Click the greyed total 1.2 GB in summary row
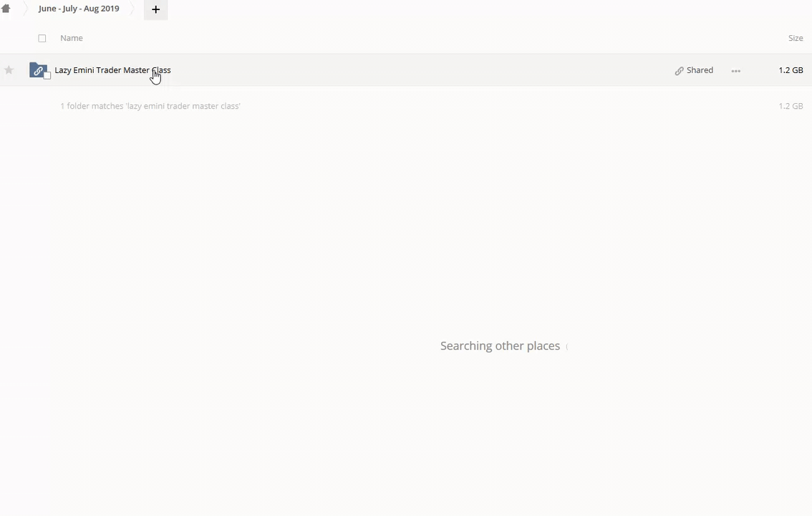Image resolution: width=812 pixels, height=516 pixels. 791,106
